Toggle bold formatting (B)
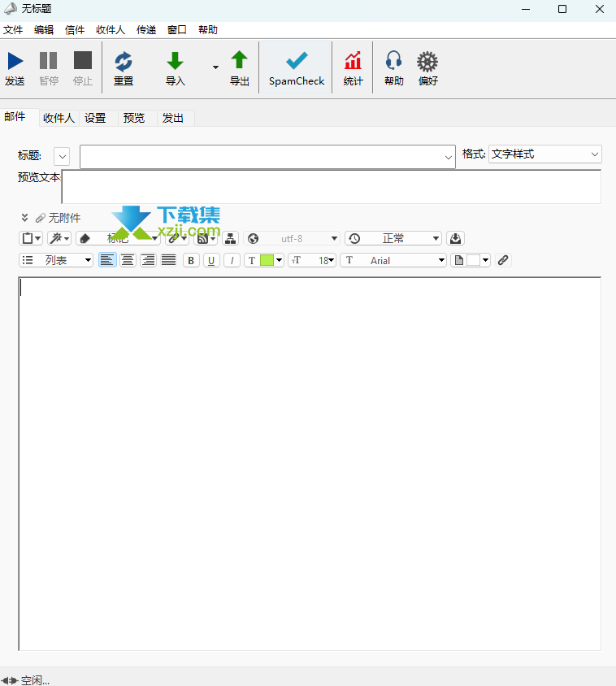This screenshot has width=616, height=686. (x=191, y=260)
